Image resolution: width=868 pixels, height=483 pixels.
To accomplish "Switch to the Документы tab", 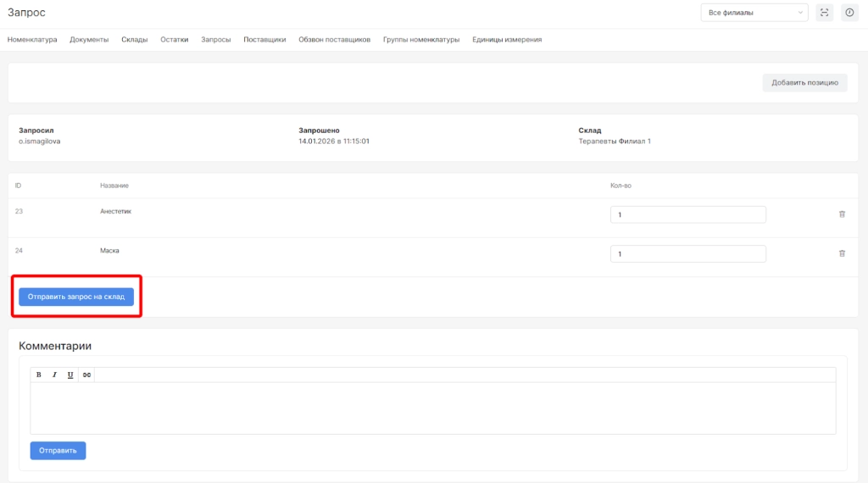I will pos(89,40).
